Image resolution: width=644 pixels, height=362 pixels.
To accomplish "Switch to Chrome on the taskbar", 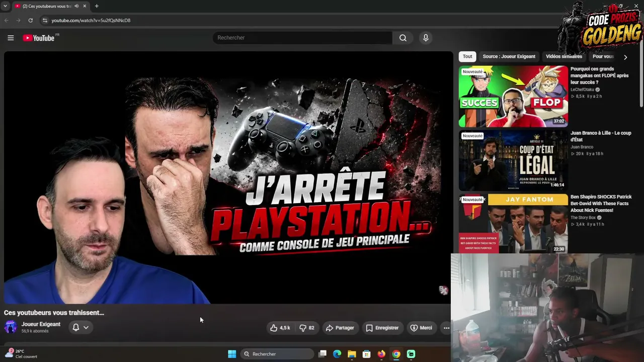I will pos(396,354).
